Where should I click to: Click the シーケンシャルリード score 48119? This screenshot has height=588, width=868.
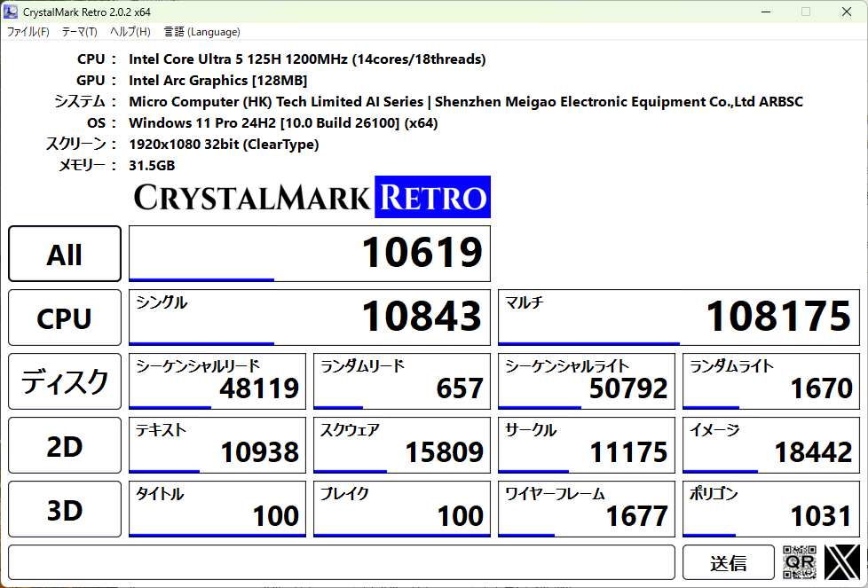click(x=217, y=381)
